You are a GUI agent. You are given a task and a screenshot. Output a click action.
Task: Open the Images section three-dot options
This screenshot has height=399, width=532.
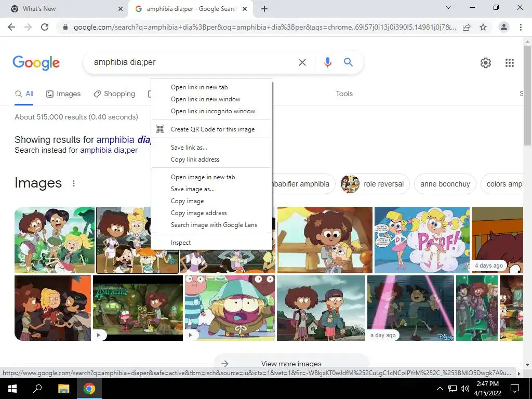[74, 183]
